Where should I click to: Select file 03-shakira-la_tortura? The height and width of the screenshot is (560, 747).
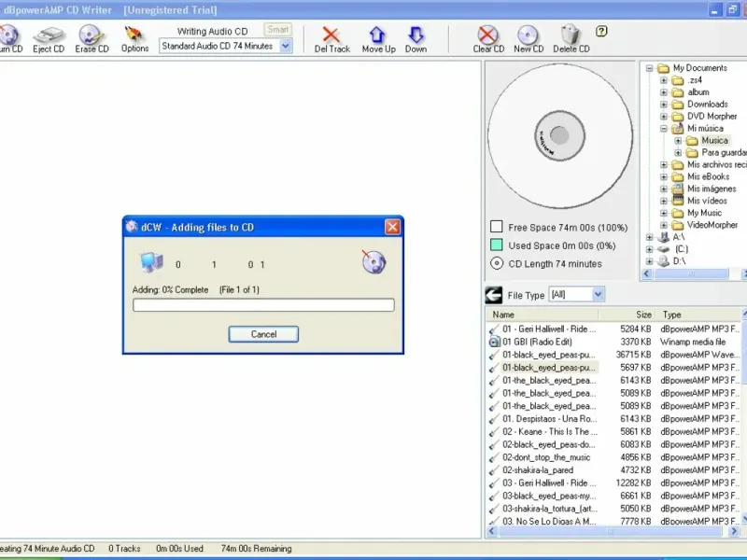tap(550, 509)
